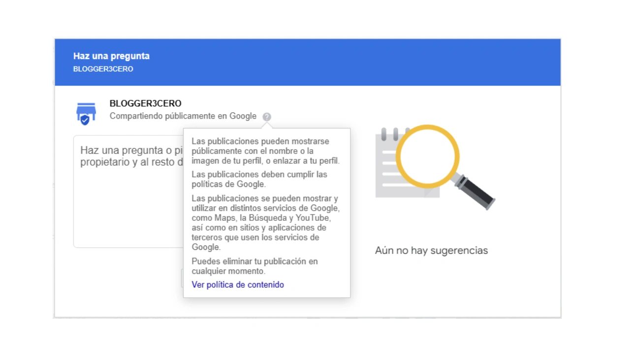Image resolution: width=630 pixels, height=364 pixels.
Task: Click tooltip paragraph mentioning Maps and YouTube
Action: [265, 223]
